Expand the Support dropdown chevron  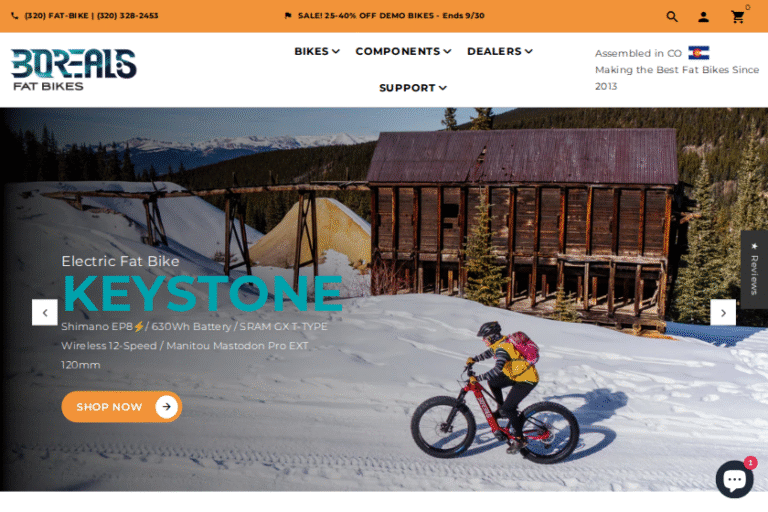pyautogui.click(x=443, y=88)
